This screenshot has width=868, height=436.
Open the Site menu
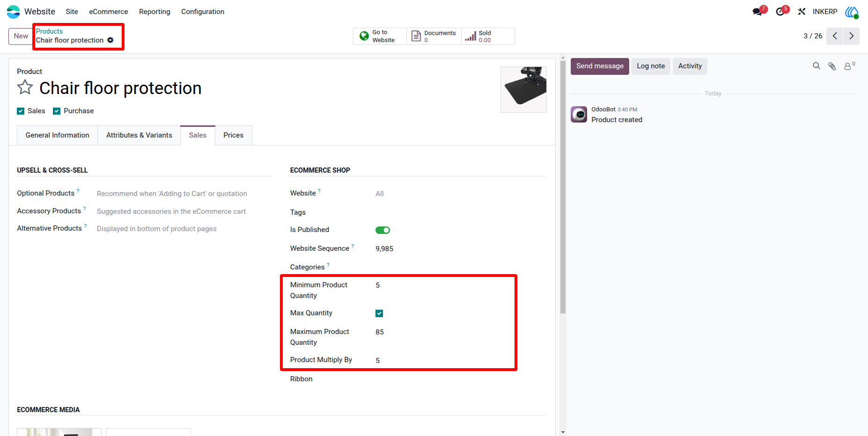pyautogui.click(x=72, y=12)
